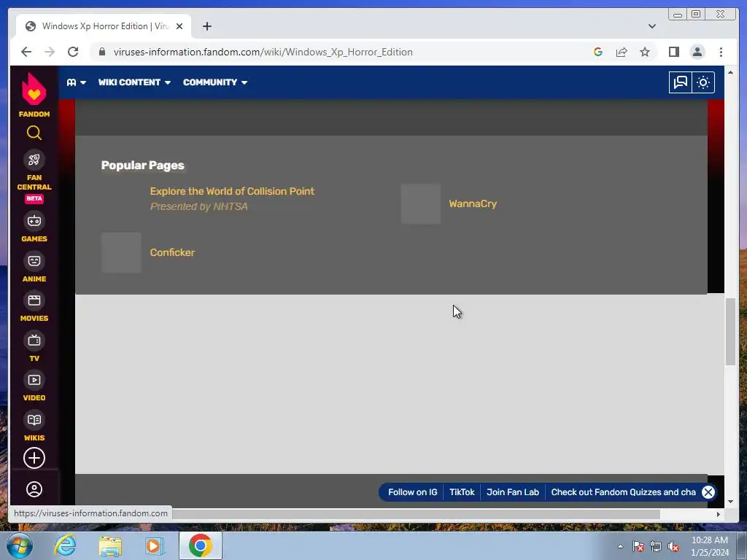Go to the Games section

click(34, 227)
